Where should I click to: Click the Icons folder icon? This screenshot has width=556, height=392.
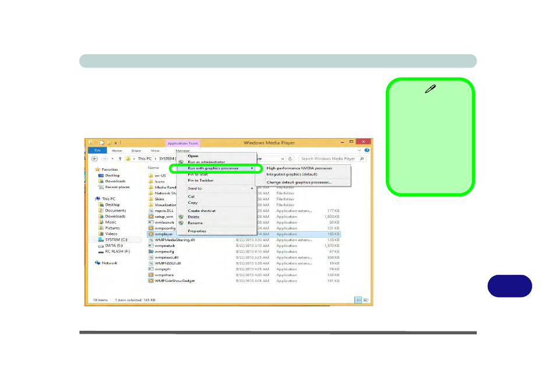click(x=151, y=182)
